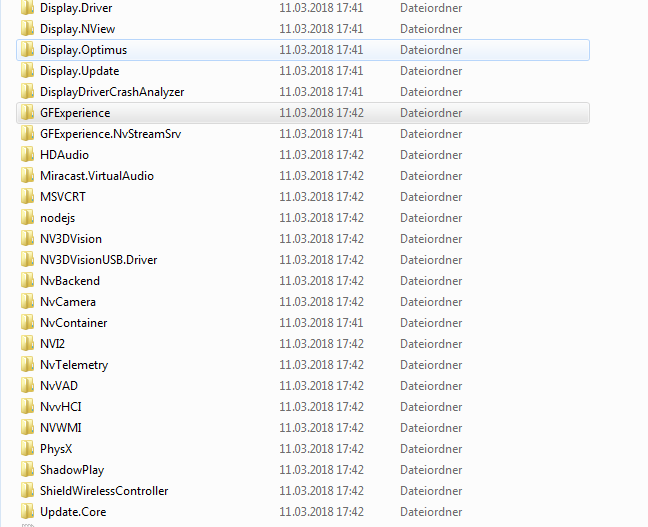Select the NV3DVision folder name
Viewport: 648px width, 527px height.
pyautogui.click(x=71, y=239)
